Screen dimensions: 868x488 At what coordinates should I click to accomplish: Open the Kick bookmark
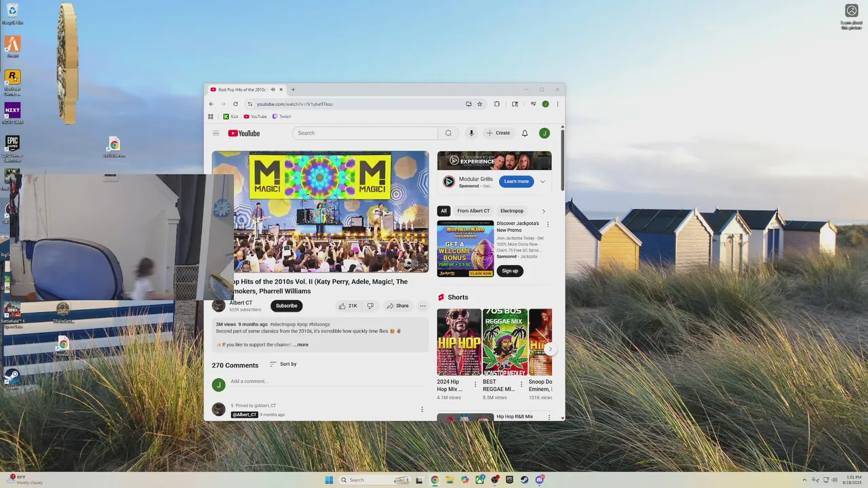[x=231, y=117]
